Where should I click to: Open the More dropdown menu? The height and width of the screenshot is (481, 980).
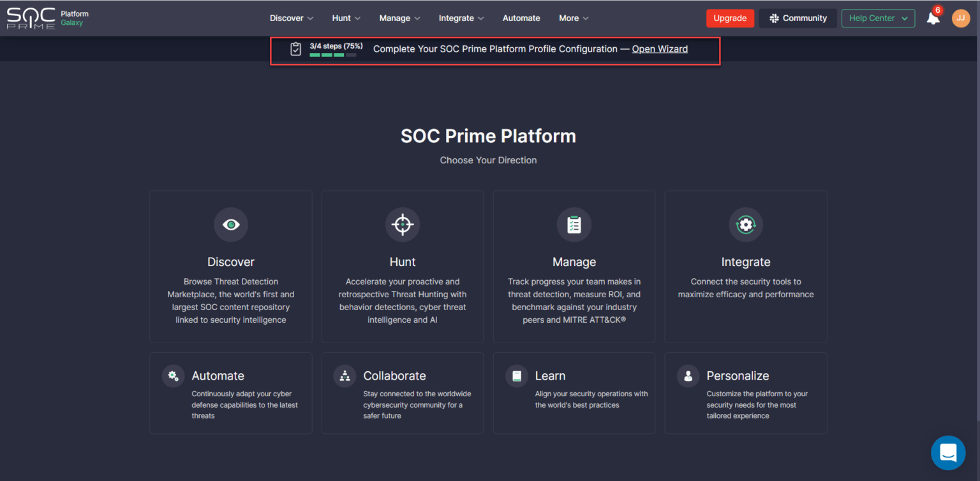[572, 18]
